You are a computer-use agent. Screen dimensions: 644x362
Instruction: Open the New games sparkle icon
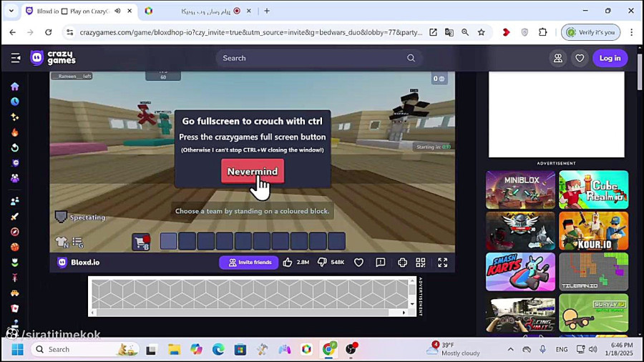pyautogui.click(x=15, y=117)
